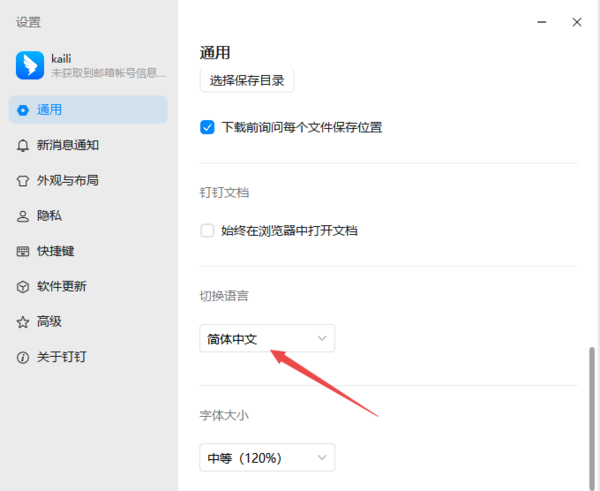The image size is (600, 491).
Task: Click the 通用 gear icon in sidebar
Action: 24,109
